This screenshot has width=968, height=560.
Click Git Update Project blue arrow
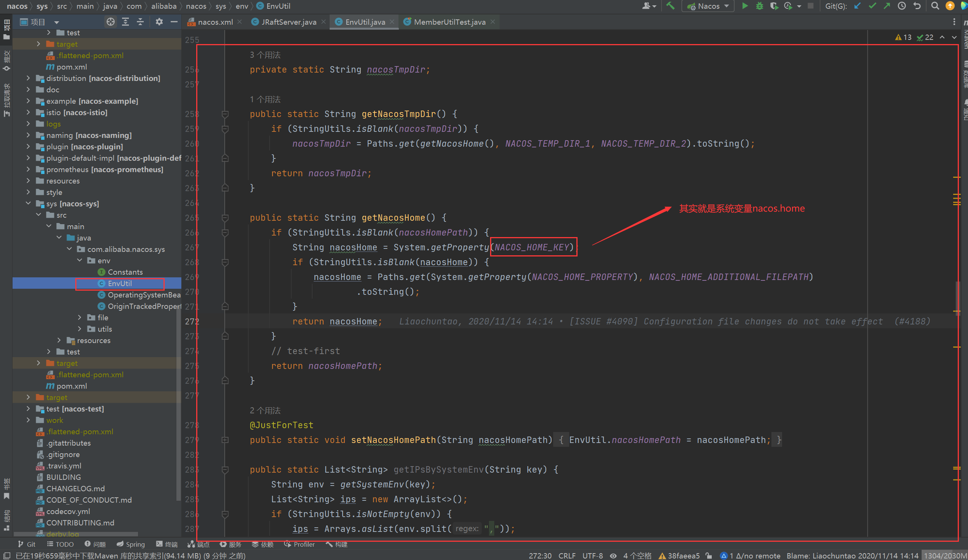tap(857, 6)
